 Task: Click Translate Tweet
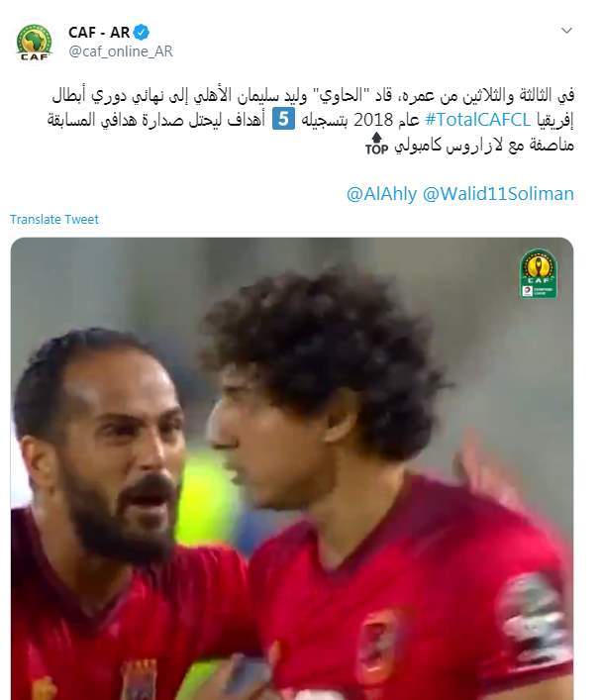[54, 219]
